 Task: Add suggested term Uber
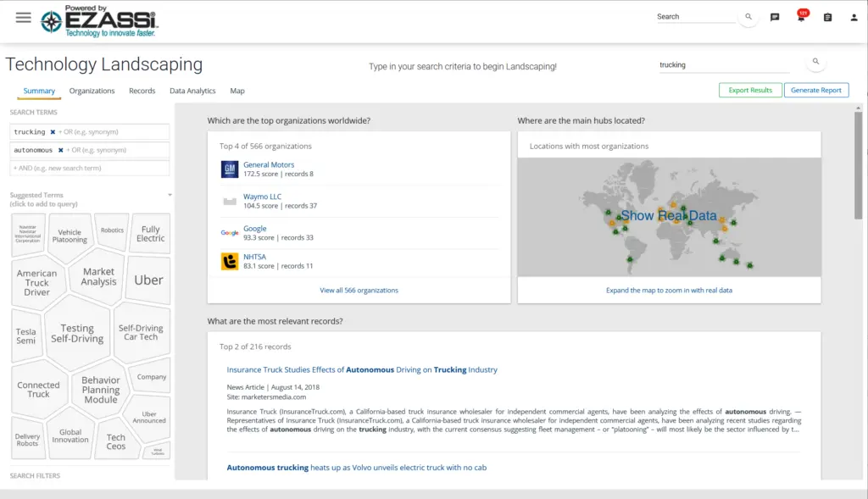(x=148, y=280)
